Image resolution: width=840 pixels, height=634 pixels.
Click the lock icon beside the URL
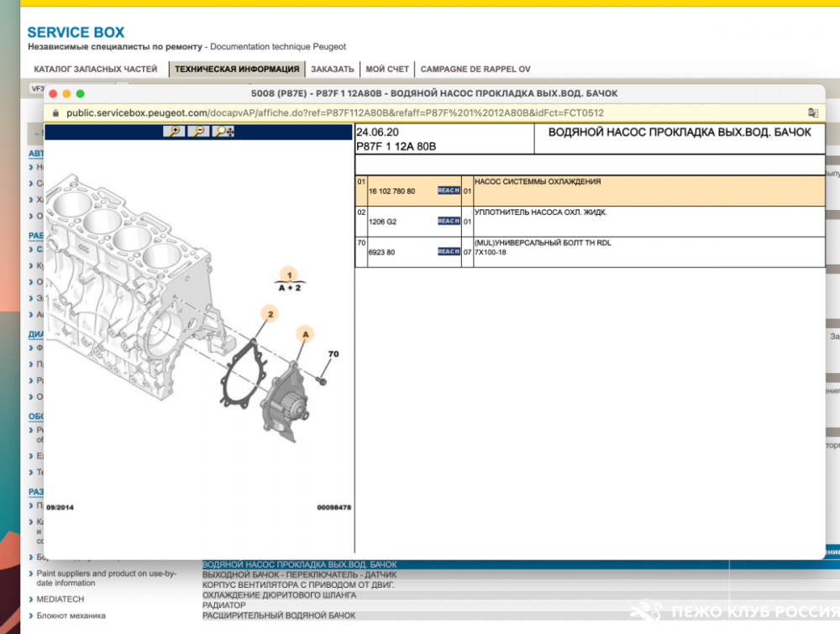(56, 113)
